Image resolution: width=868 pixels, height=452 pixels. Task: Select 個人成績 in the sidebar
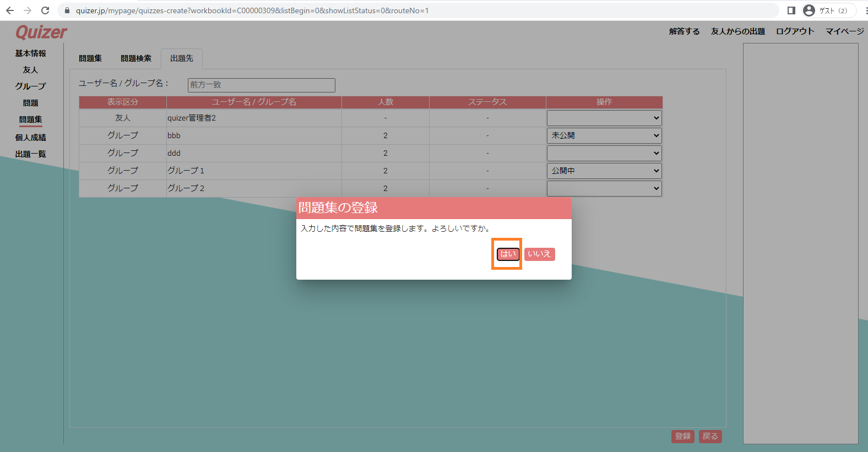click(x=31, y=138)
